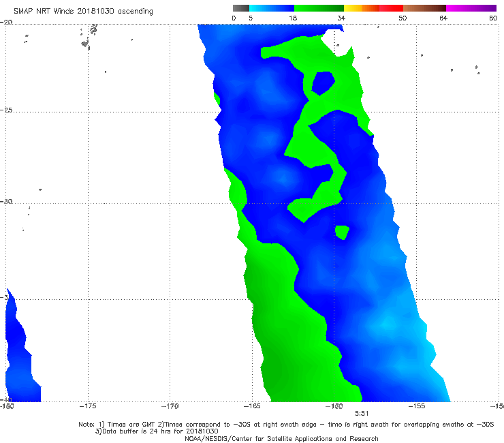
Task: Click the color bar label '5'
Action: tap(251, 18)
